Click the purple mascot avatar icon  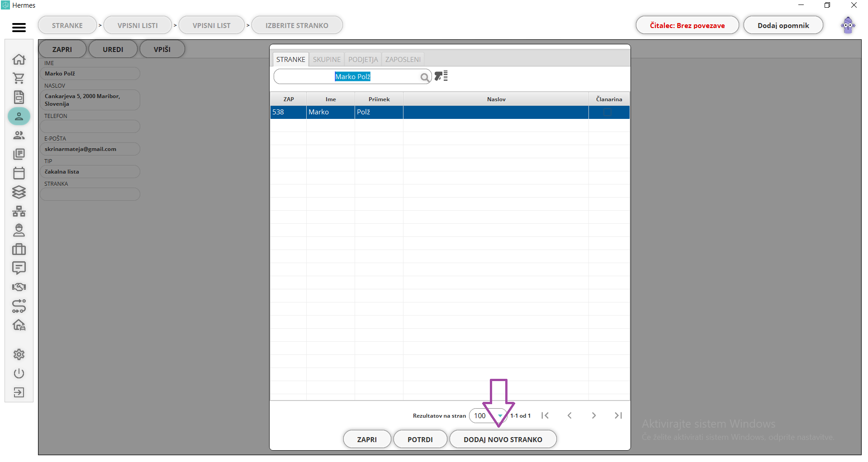(848, 25)
